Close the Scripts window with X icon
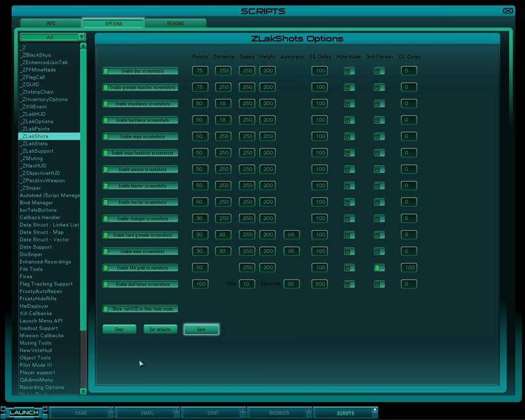Screen dimensions: 525x420 [x=508, y=10]
